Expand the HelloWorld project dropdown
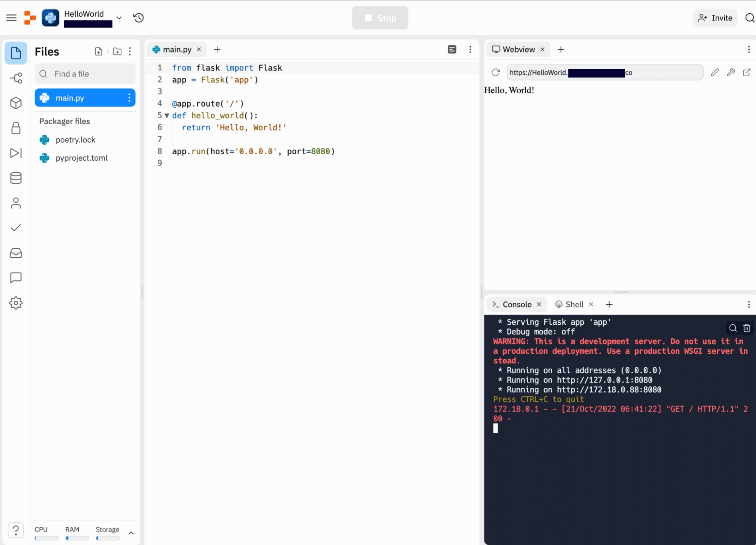The width and height of the screenshot is (756, 545). coord(117,18)
